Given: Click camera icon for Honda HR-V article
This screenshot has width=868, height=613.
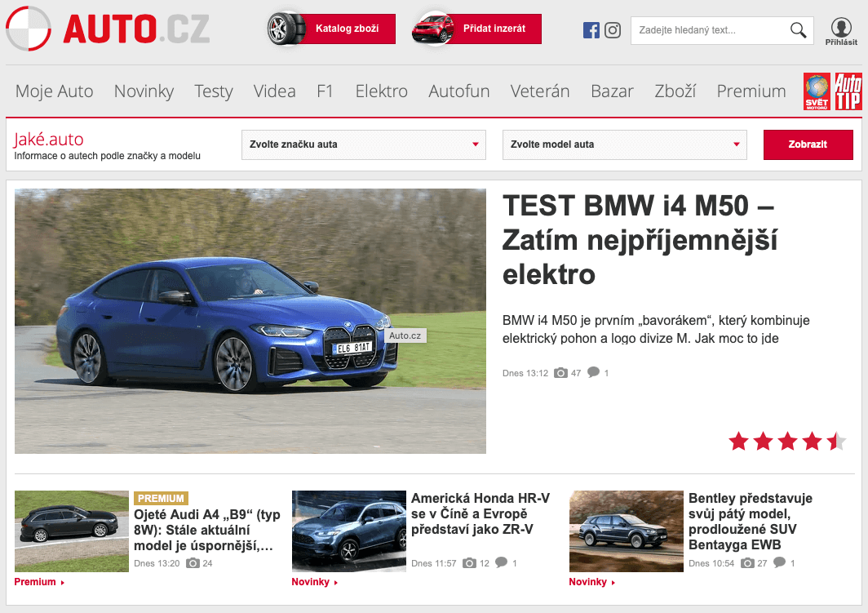Looking at the screenshot, I should tap(469, 563).
